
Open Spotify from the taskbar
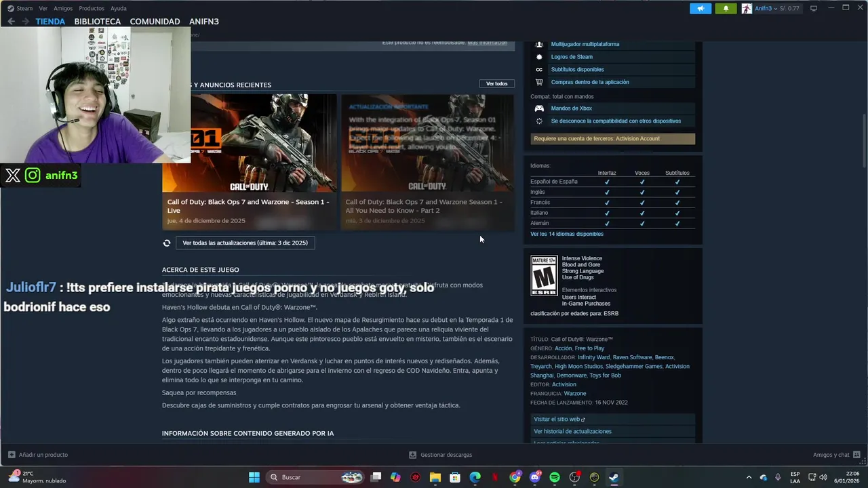click(x=555, y=477)
